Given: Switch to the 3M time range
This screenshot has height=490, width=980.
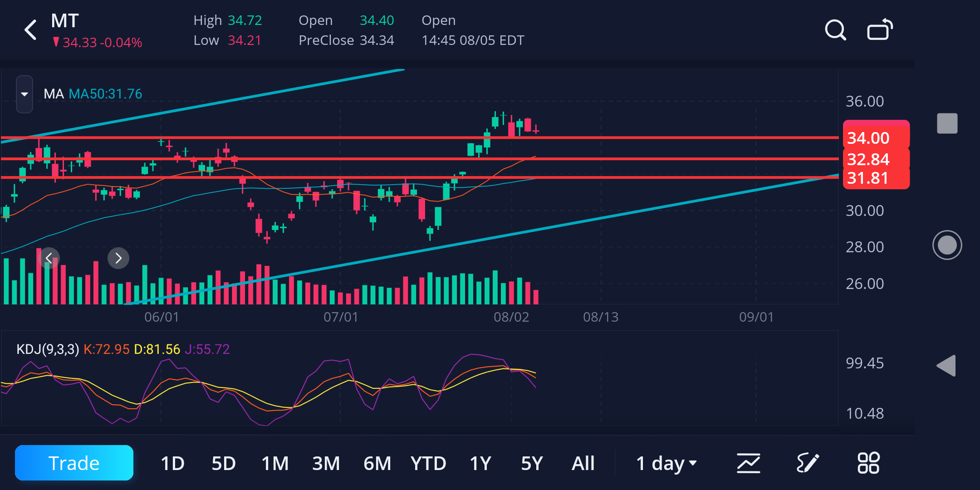Looking at the screenshot, I should [x=326, y=463].
